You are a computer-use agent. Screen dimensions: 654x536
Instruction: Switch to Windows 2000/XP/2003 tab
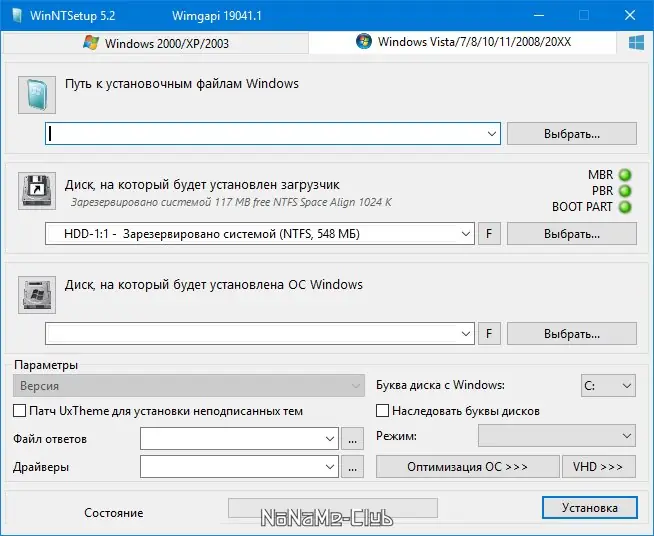tap(156, 43)
